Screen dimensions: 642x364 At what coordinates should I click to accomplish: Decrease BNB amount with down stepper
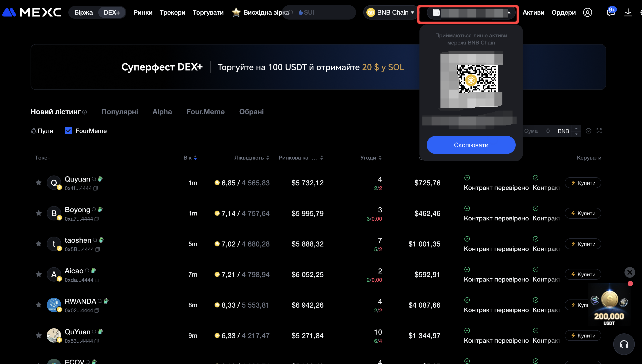pos(576,134)
